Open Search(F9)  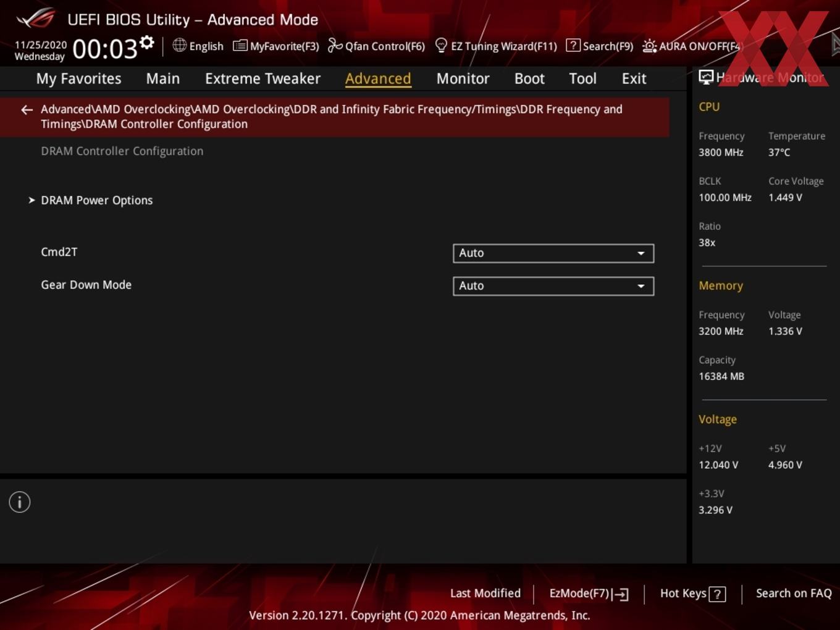coord(600,46)
